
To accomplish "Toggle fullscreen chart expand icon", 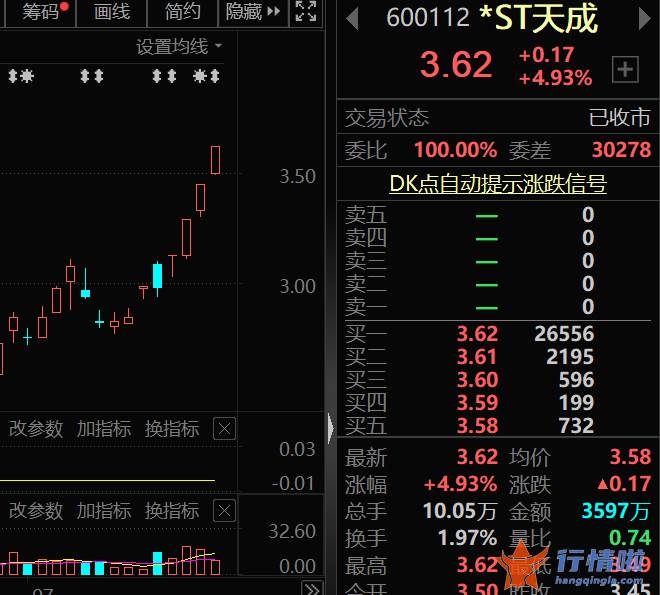I will point(306,11).
